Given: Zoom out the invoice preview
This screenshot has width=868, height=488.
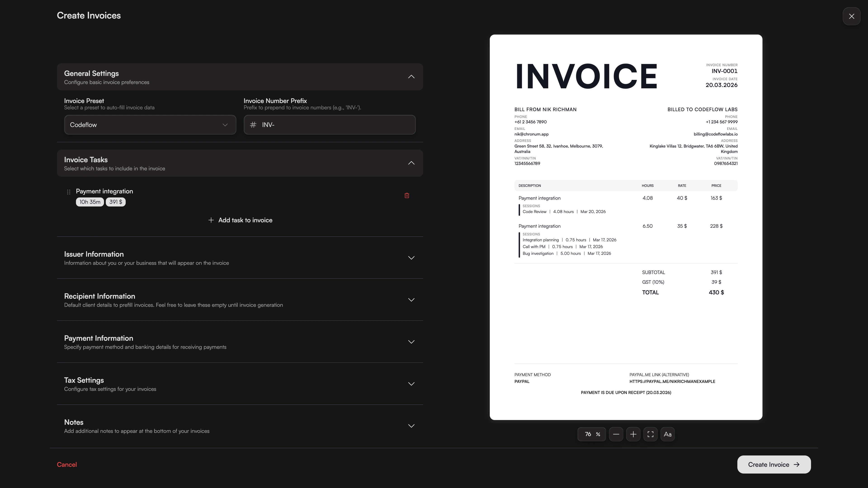Looking at the screenshot, I should (617, 434).
